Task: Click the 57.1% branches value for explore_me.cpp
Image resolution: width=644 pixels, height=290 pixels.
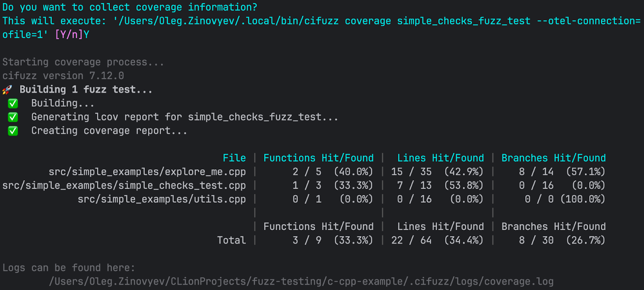Action: click(586, 172)
